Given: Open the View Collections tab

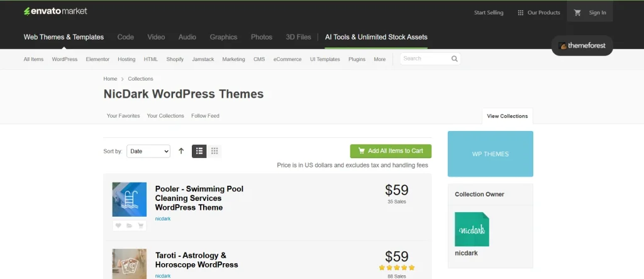Looking at the screenshot, I should coord(507,116).
